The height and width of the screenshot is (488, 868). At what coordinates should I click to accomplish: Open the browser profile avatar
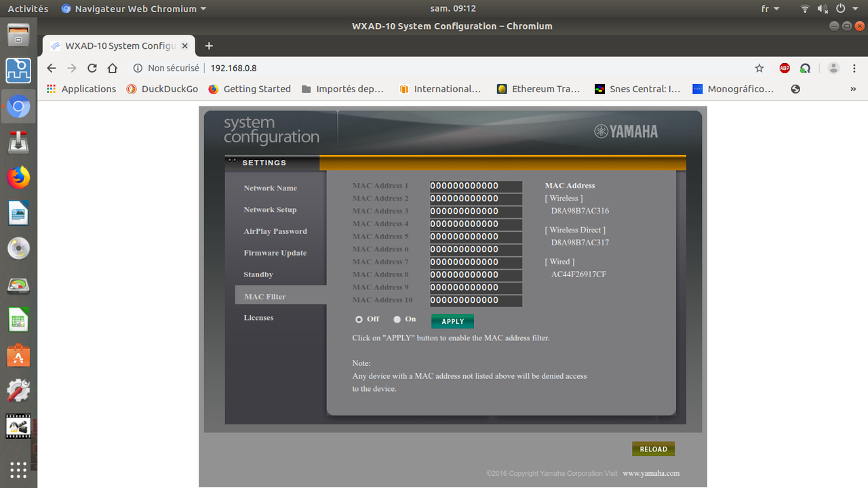833,68
